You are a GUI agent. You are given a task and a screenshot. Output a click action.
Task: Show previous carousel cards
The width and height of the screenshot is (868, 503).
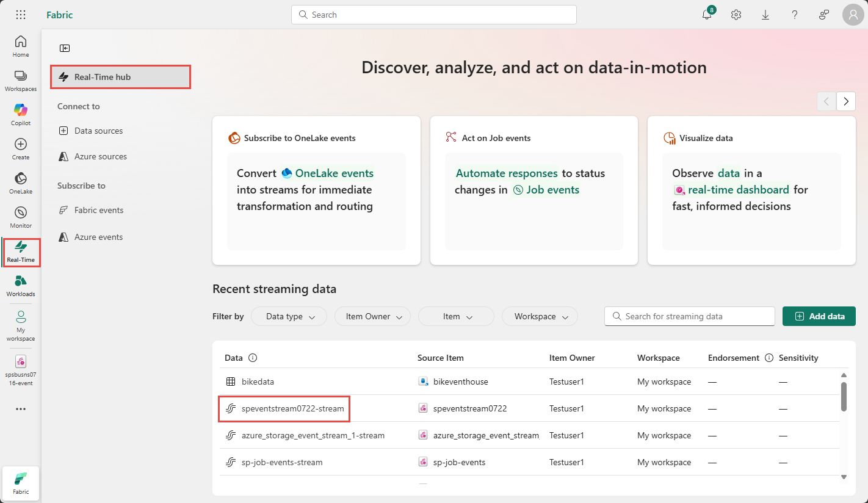tap(826, 101)
